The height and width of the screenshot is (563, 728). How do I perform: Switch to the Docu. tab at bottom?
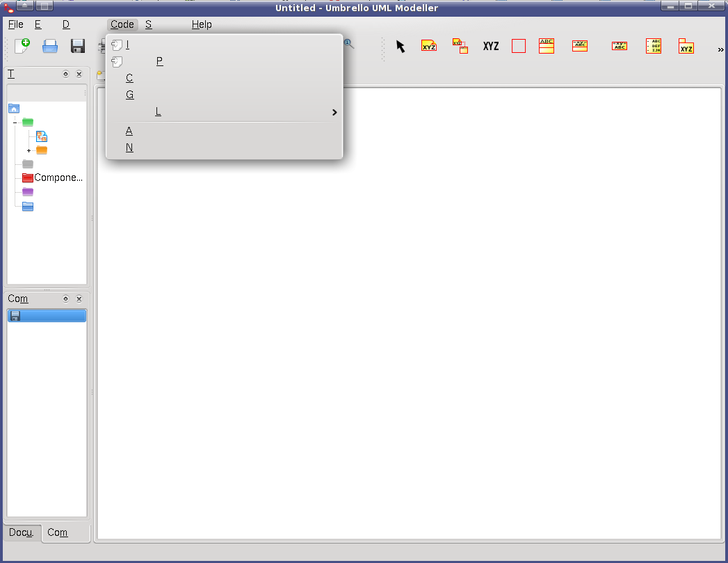(x=22, y=532)
